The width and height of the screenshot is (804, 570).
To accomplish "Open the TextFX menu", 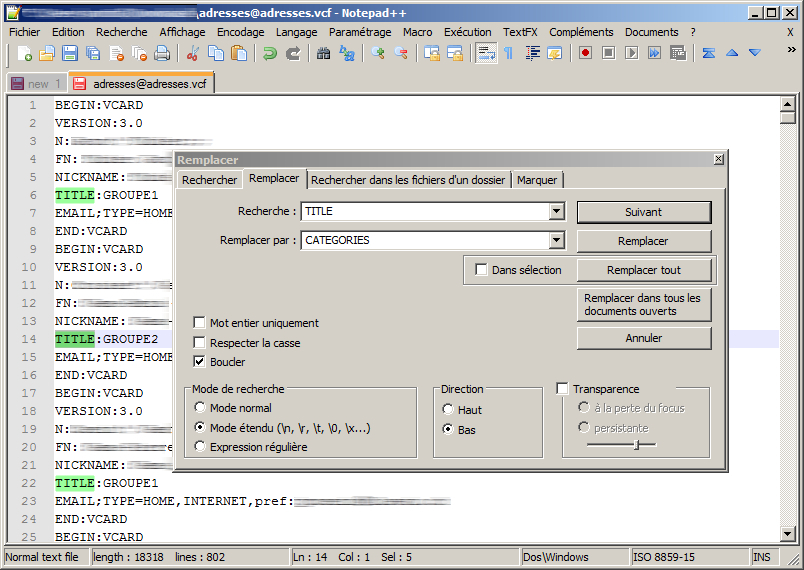I will point(520,32).
